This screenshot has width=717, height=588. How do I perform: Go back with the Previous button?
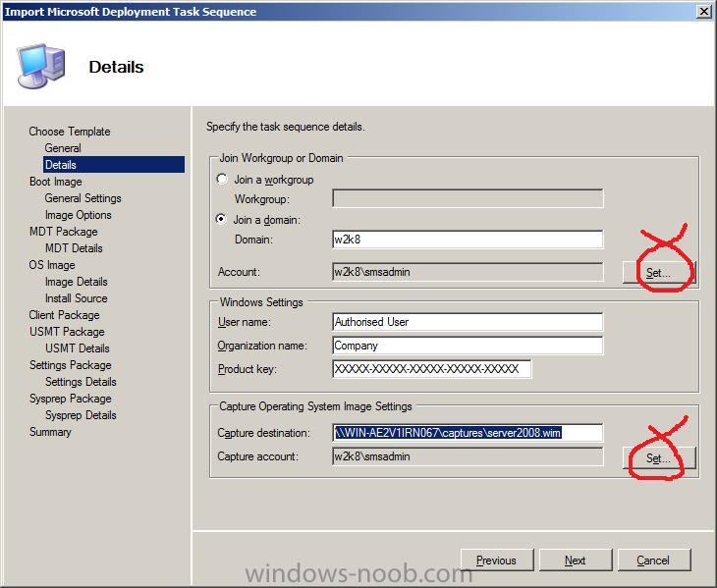coord(497,561)
